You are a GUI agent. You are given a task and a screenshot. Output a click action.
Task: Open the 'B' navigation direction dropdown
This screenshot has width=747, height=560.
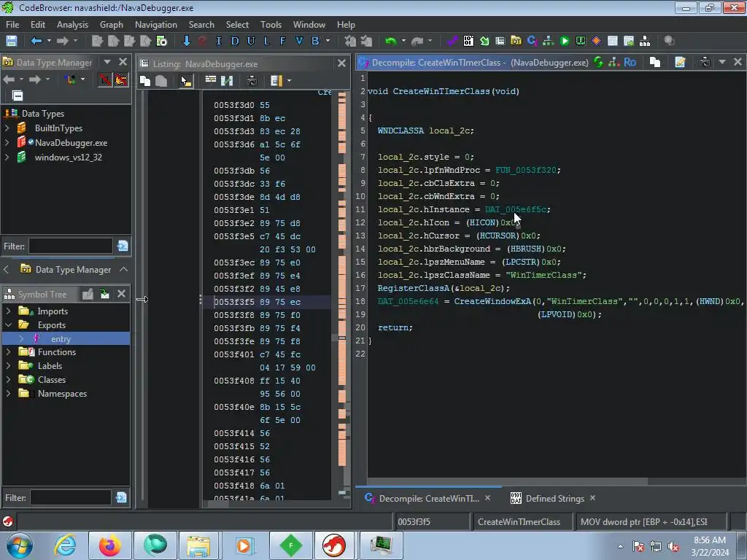328,41
